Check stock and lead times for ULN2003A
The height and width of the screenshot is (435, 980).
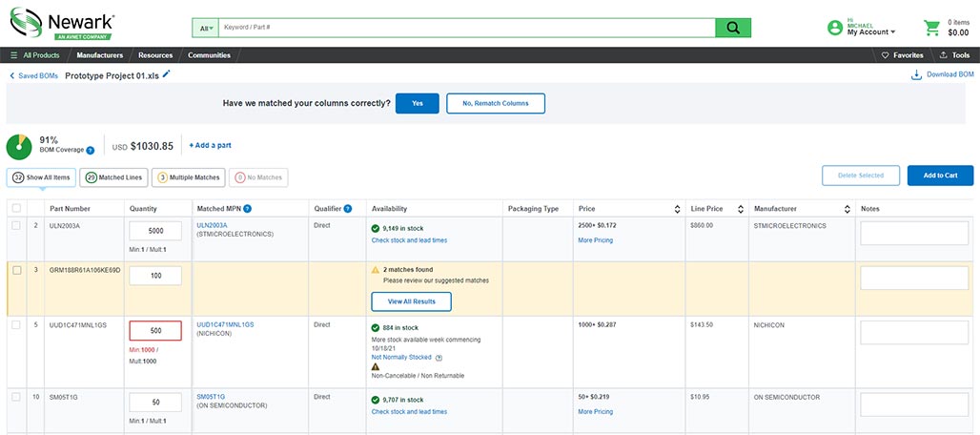(x=409, y=240)
